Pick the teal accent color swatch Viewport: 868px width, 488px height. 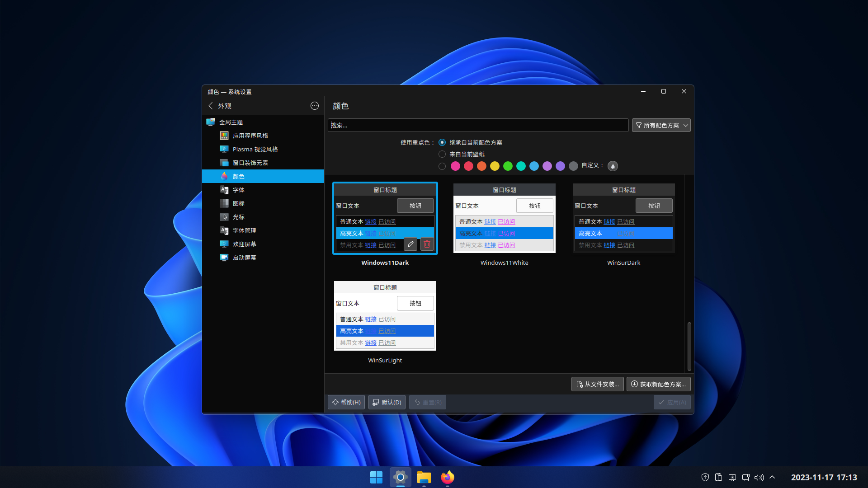pyautogui.click(x=521, y=166)
